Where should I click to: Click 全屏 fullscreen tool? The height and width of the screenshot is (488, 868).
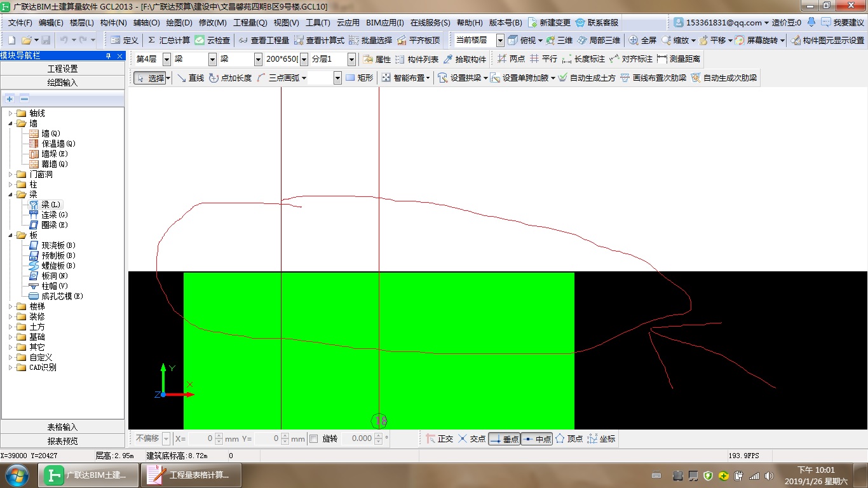pos(642,40)
